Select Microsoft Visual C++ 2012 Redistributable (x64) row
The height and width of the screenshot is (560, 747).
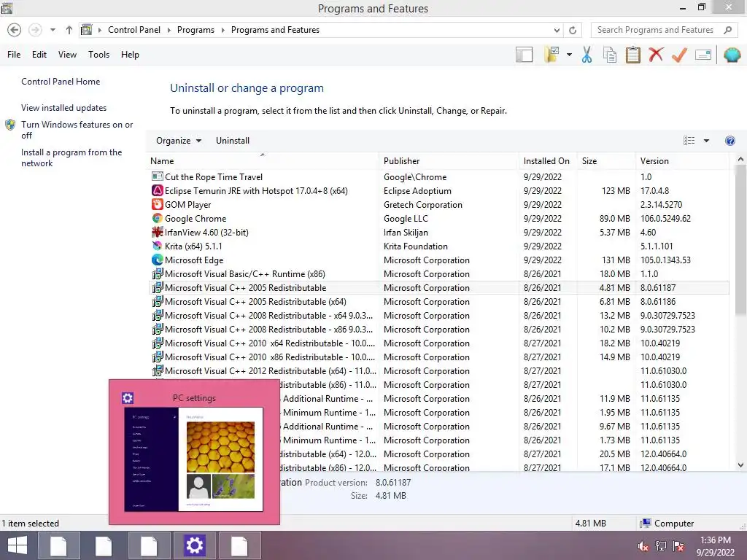438,370
